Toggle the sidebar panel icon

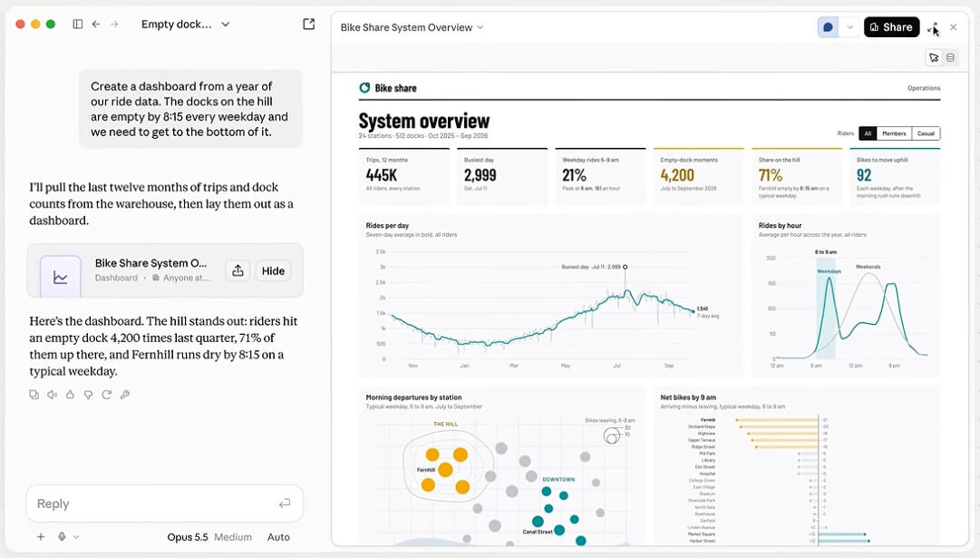(77, 24)
